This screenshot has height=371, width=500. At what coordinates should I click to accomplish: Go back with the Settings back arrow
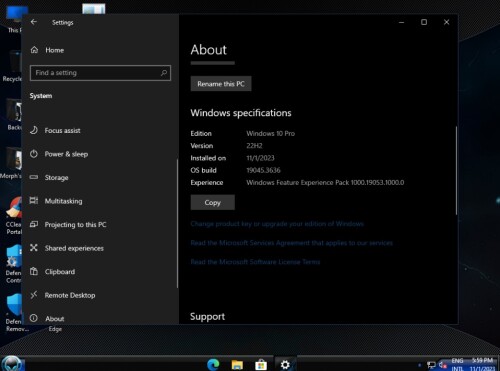(34, 22)
